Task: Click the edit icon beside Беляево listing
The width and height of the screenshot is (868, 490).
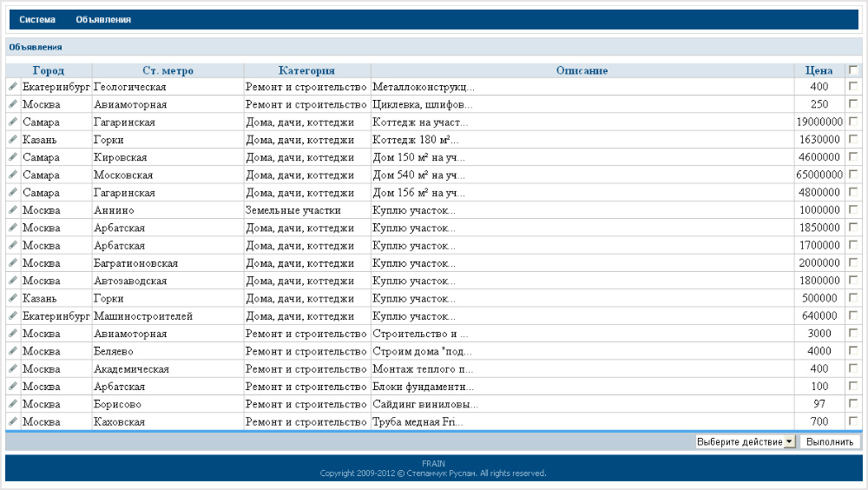Action: (13, 351)
